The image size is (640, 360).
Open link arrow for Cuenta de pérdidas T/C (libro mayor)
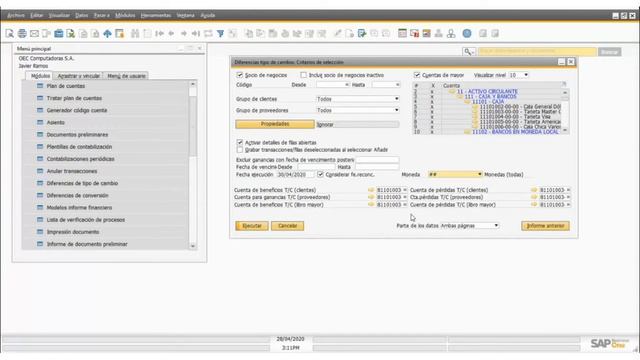534,204
